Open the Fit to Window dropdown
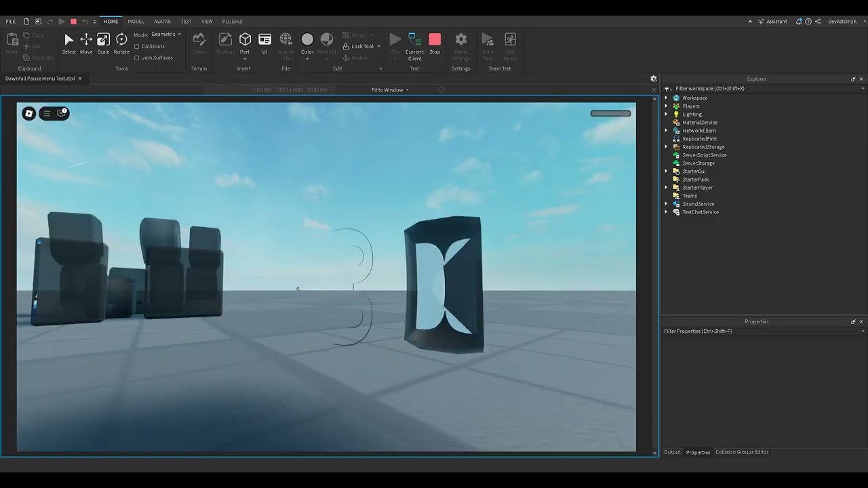 (x=390, y=89)
